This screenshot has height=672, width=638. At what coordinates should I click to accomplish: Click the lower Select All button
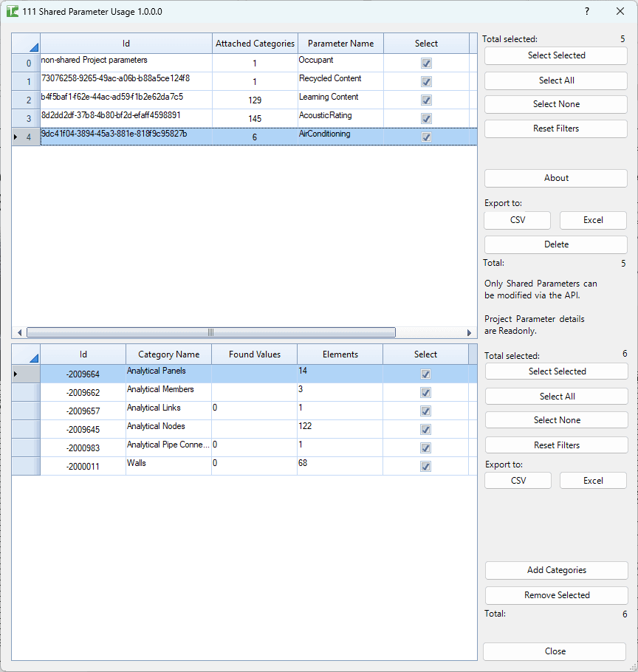click(x=557, y=397)
